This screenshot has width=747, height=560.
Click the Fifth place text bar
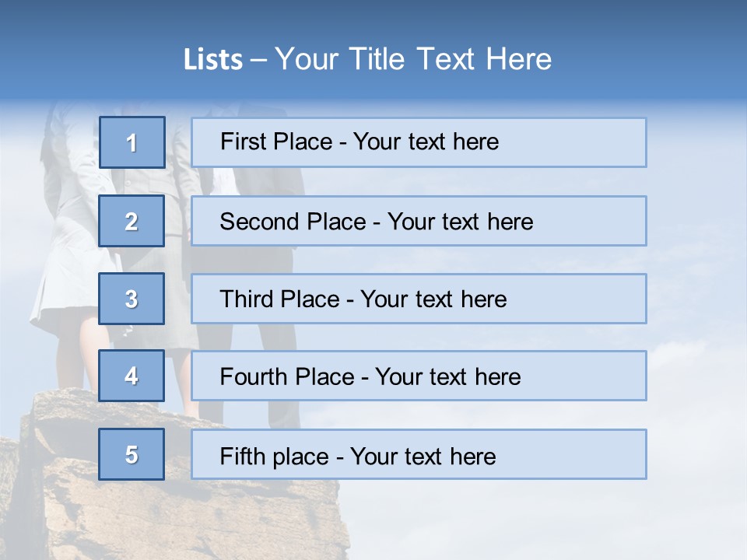coord(419,454)
